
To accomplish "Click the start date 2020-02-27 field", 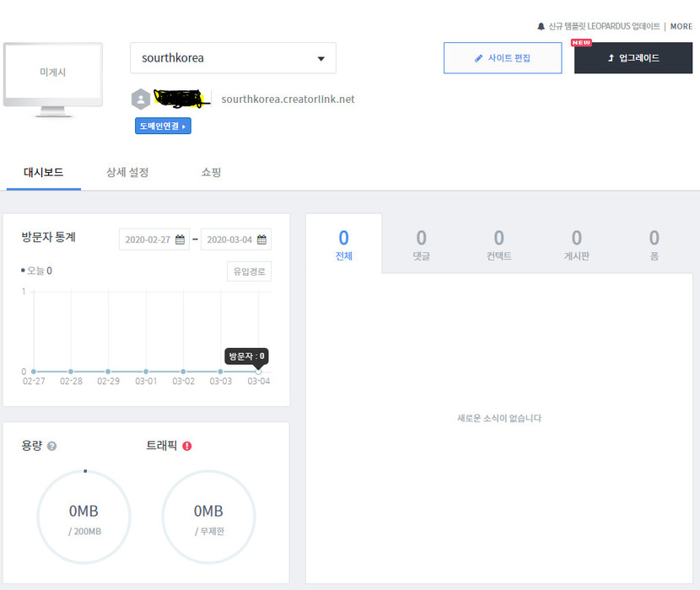I will [x=148, y=240].
